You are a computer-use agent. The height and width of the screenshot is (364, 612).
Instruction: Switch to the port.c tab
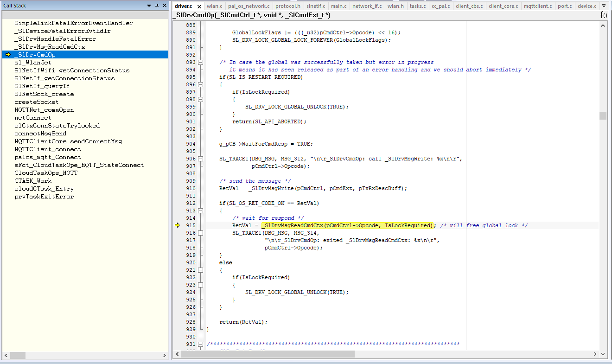point(565,6)
